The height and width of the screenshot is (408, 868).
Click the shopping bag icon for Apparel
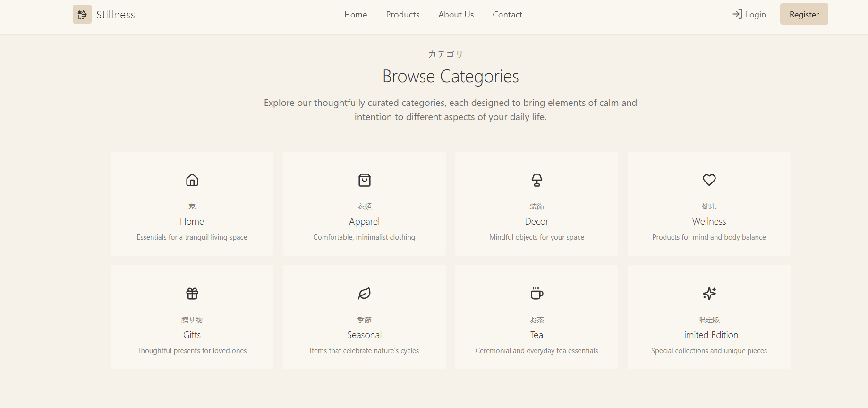(365, 180)
